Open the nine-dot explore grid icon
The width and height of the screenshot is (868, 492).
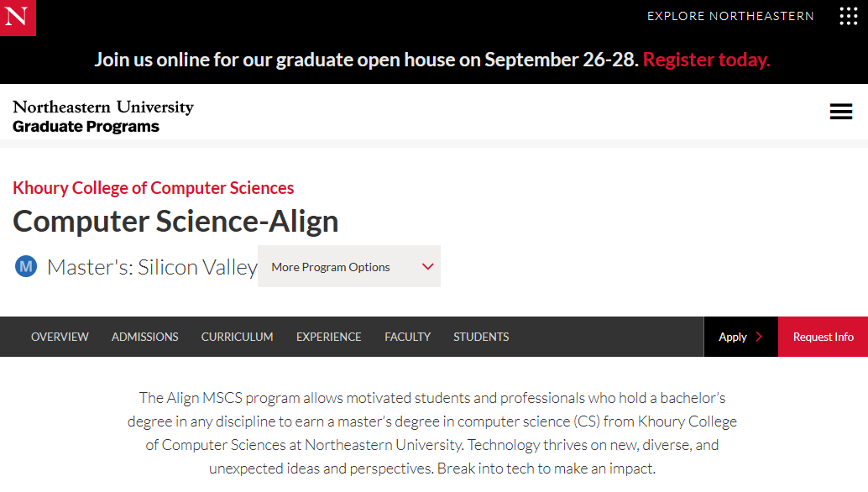[x=848, y=16]
